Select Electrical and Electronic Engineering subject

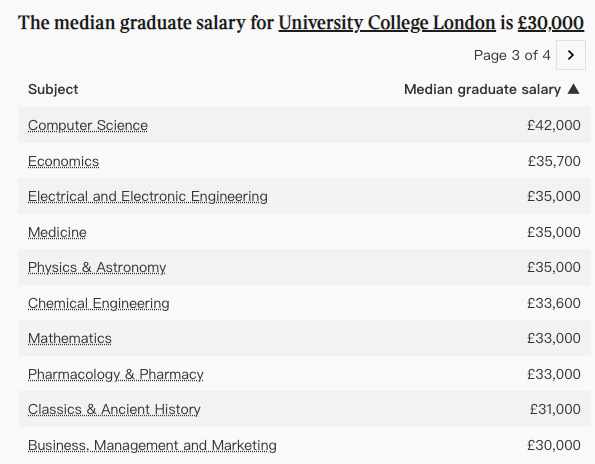148,197
